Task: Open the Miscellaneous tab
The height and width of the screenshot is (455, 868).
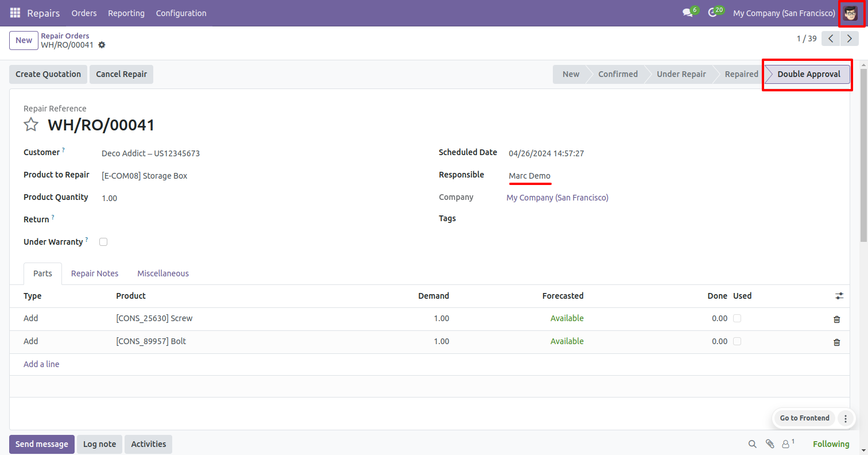Action: [x=163, y=273]
